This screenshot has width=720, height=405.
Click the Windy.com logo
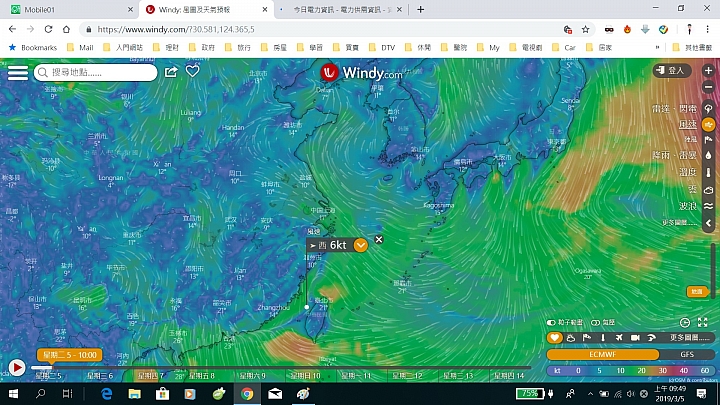(x=361, y=73)
